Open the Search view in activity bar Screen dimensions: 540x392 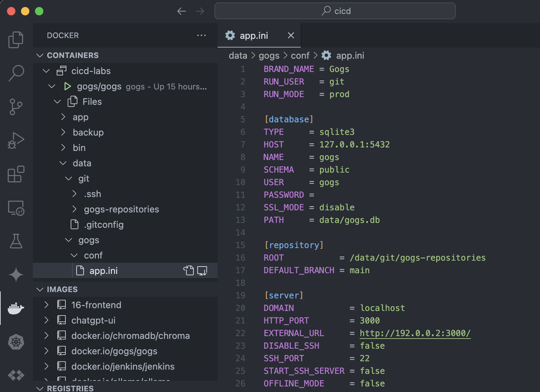tap(16, 73)
